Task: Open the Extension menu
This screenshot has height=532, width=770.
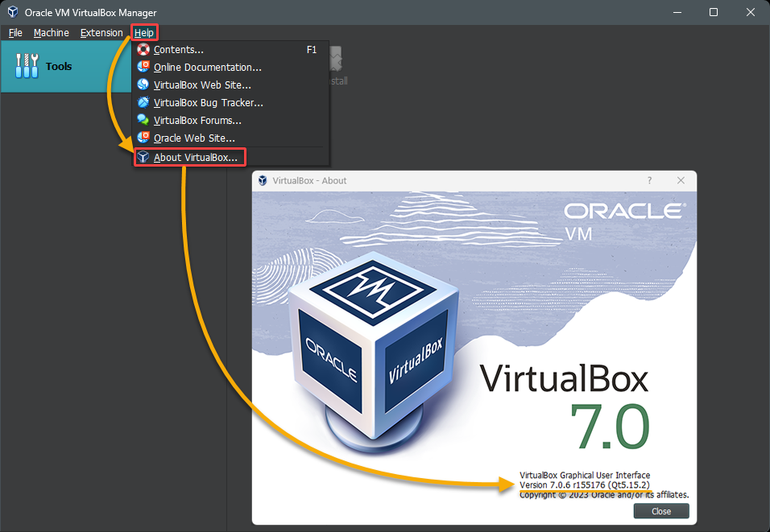Action: pyautogui.click(x=101, y=33)
